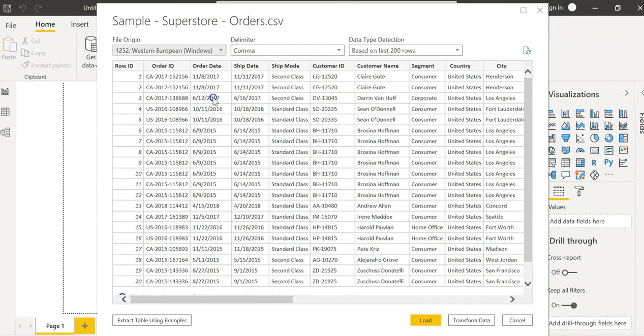Switch to the Insert ribbon tab
The width and height of the screenshot is (644, 336).
80,24
